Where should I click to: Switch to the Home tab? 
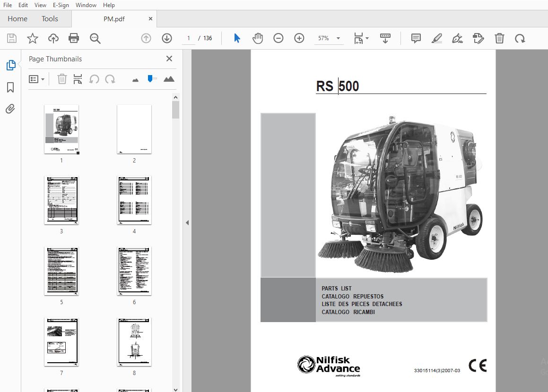point(17,19)
